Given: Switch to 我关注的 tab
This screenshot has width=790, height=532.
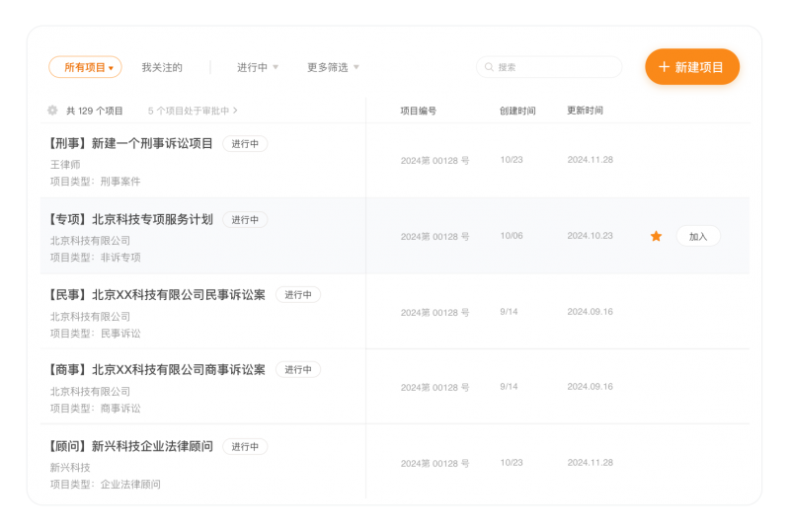Looking at the screenshot, I should (162, 67).
